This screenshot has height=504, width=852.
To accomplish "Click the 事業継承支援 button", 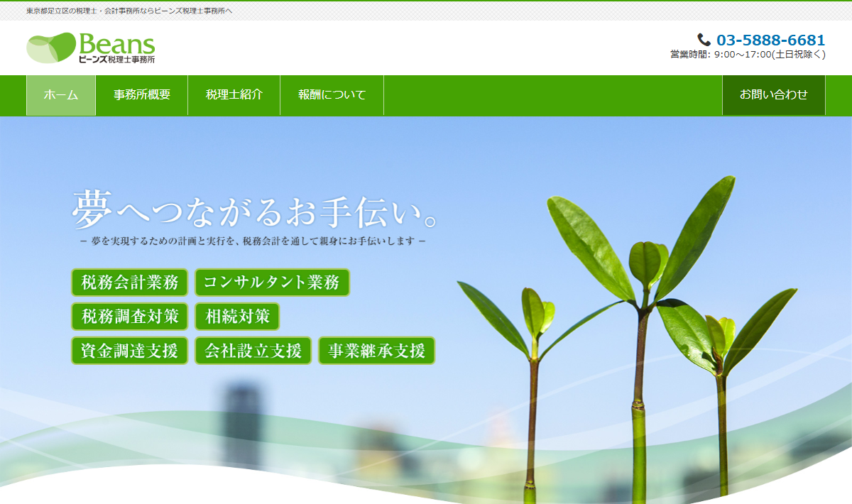I will point(376,351).
